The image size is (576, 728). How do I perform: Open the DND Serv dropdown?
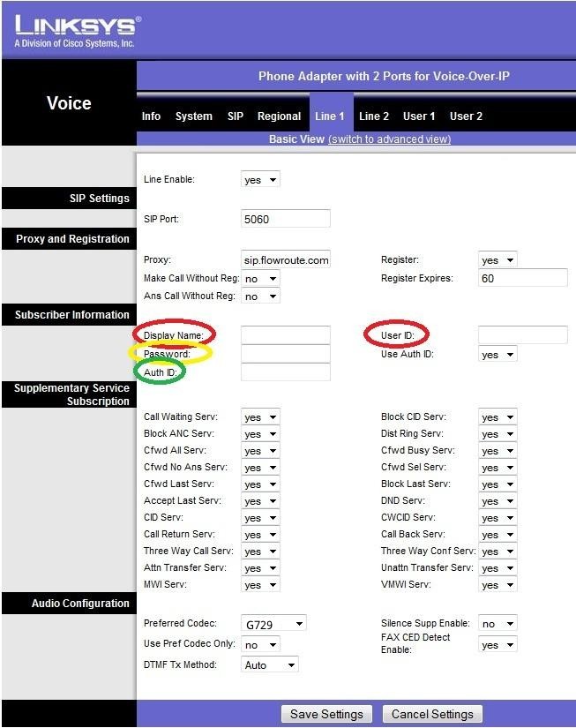497,501
